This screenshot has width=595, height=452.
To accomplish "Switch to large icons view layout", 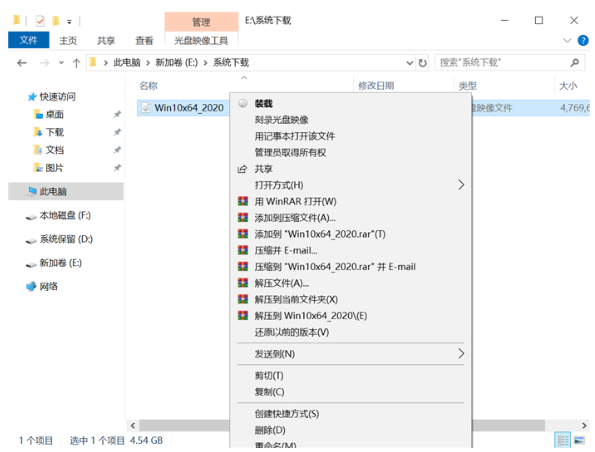I will 579,440.
